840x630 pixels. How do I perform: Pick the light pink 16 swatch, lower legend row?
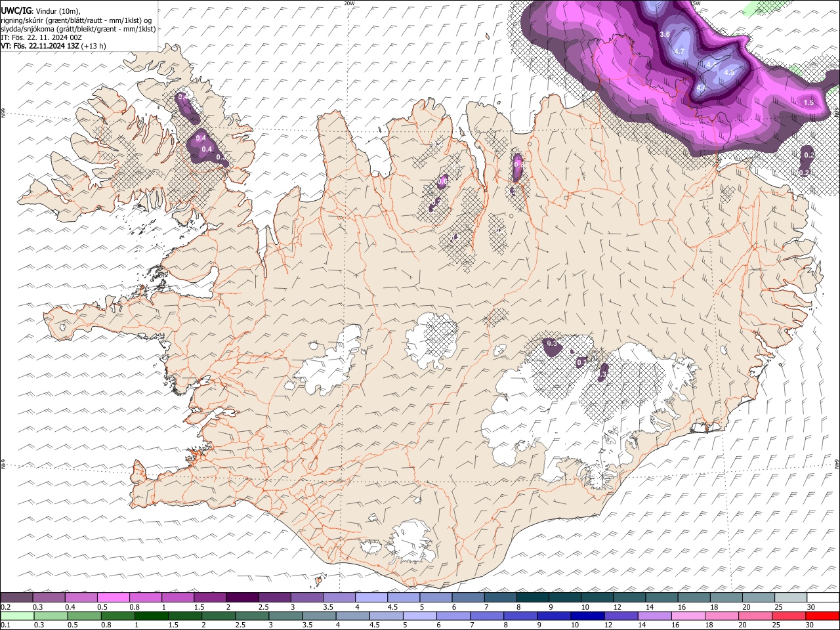(688, 616)
